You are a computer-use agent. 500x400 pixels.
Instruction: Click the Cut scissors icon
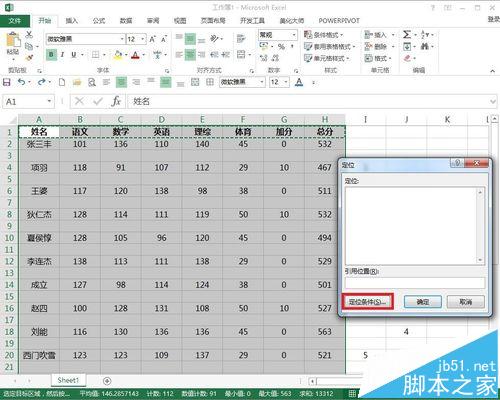(29, 34)
